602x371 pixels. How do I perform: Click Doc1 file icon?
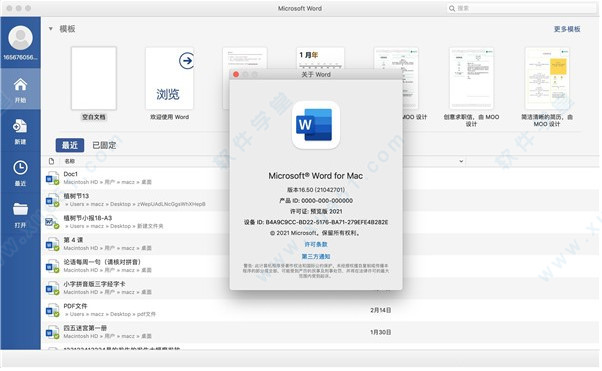[x=52, y=178]
